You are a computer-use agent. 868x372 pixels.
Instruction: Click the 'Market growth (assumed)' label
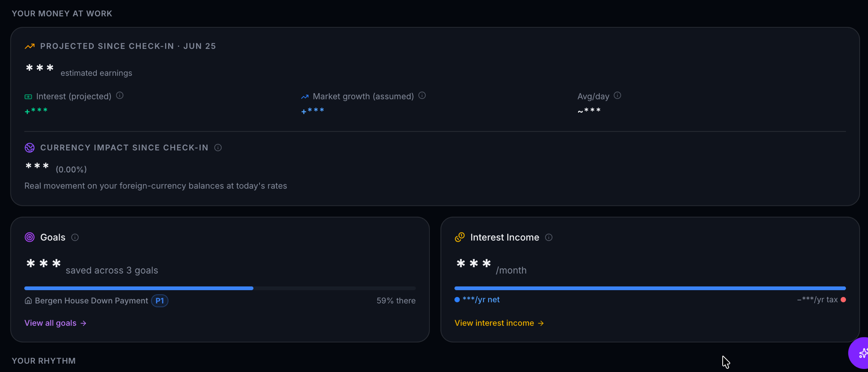363,96
